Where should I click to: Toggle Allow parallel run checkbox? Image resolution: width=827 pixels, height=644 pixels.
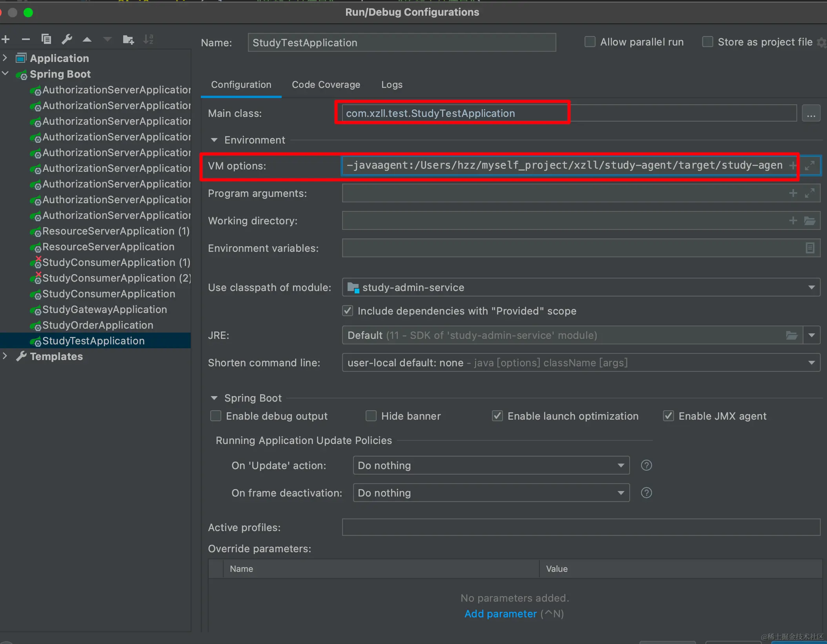[x=590, y=42]
